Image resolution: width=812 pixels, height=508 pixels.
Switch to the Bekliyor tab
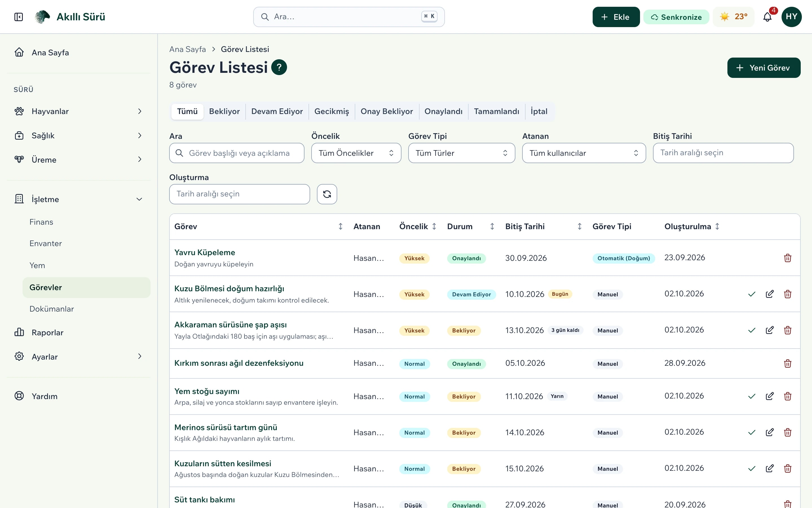pyautogui.click(x=224, y=111)
